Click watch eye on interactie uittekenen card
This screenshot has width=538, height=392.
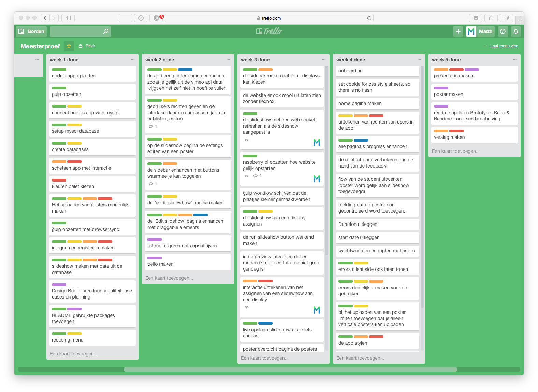pos(246,307)
